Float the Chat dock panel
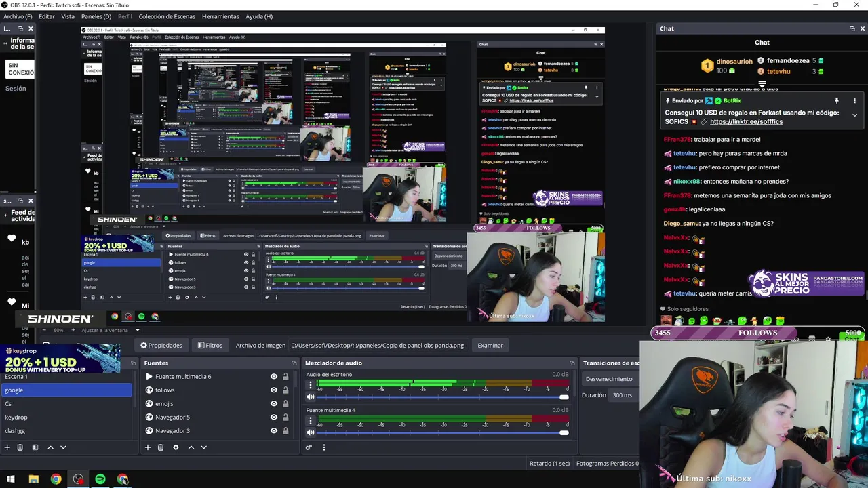The height and width of the screenshot is (488, 868). coord(852,28)
